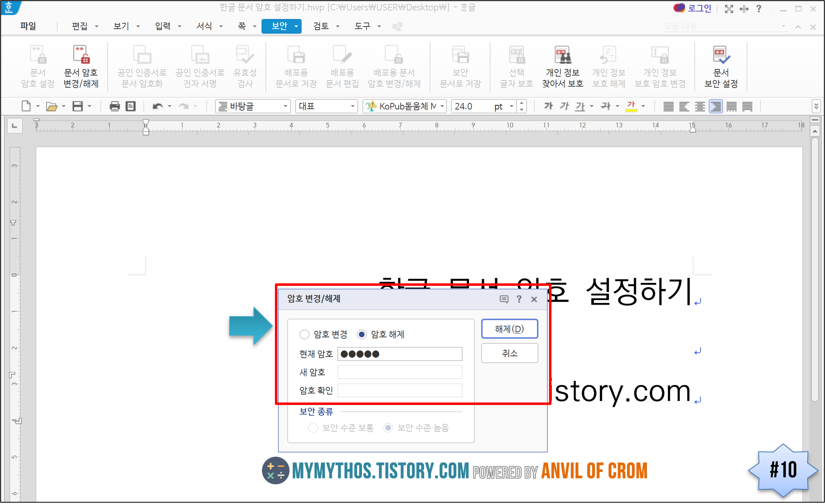
Task: Click the save disk icon
Action: coord(78,106)
